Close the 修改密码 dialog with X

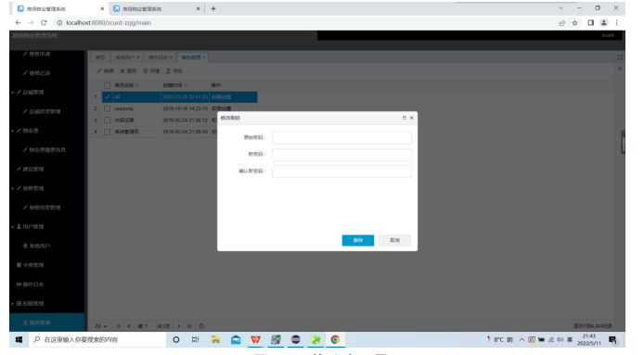click(411, 118)
